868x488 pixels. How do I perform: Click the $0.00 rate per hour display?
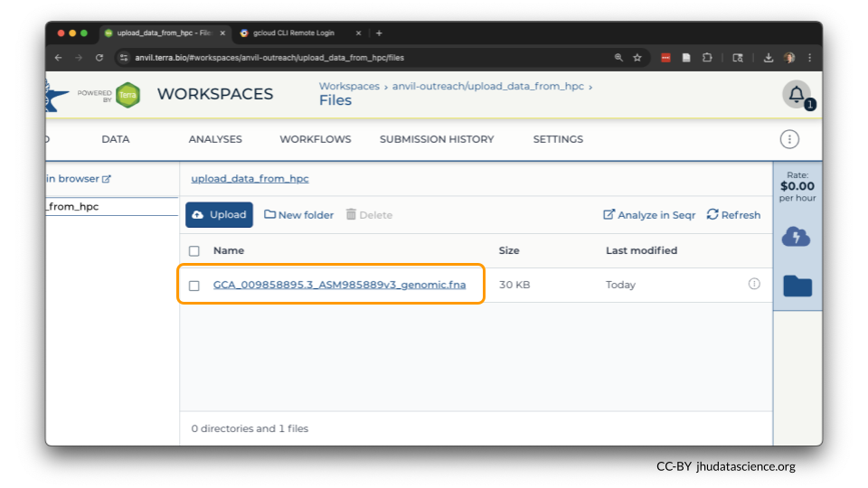click(797, 186)
